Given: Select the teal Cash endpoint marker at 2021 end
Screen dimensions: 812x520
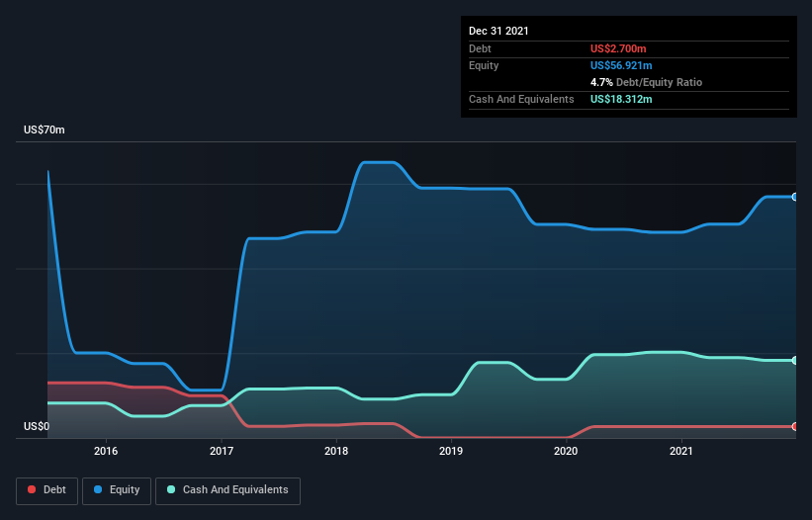Looking at the screenshot, I should [x=795, y=360].
